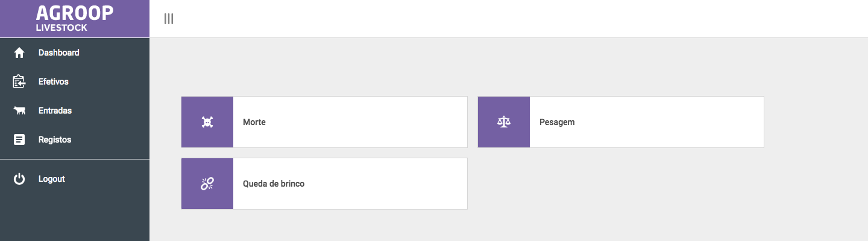
Task: Click the Pesagem scales icon tile
Action: (x=504, y=122)
